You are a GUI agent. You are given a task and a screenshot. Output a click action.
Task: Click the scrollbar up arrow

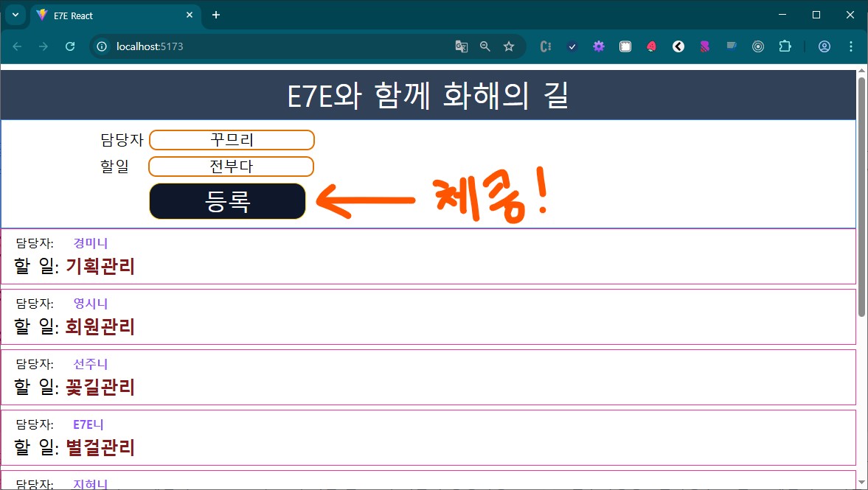861,70
